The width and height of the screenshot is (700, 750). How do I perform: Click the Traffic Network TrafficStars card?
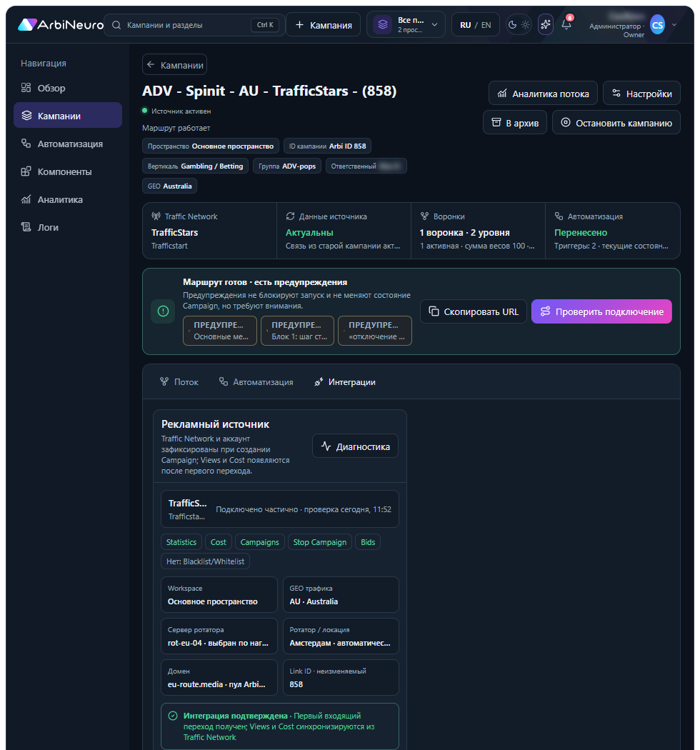209,231
